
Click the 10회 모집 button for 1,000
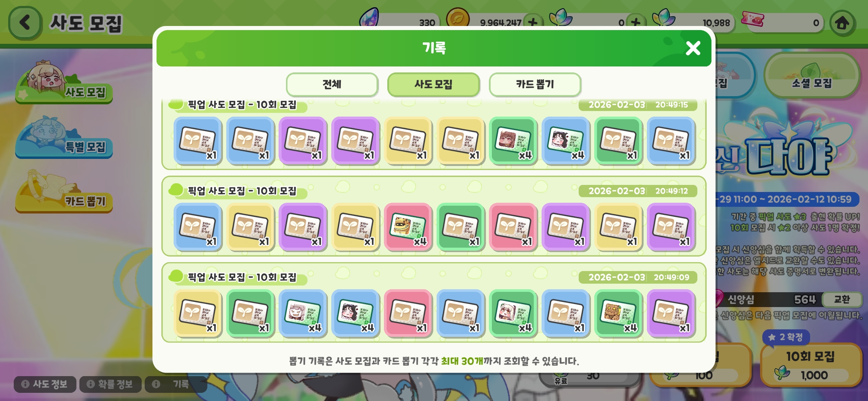point(811,365)
